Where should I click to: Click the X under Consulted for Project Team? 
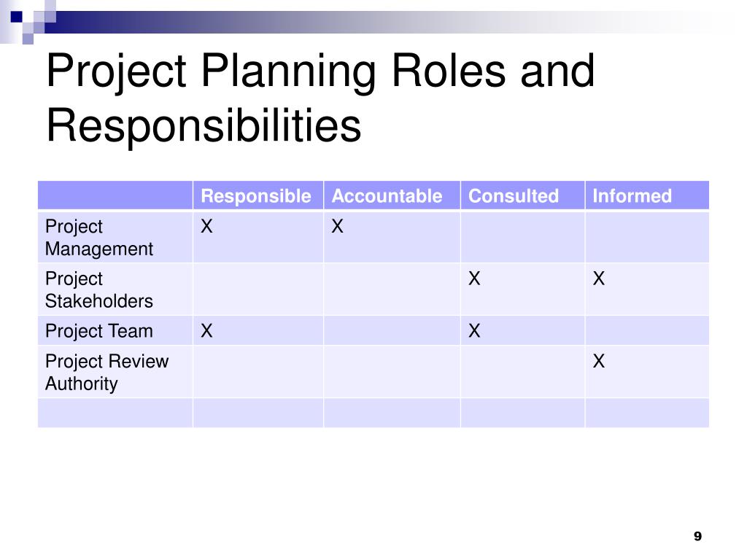pyautogui.click(x=474, y=330)
